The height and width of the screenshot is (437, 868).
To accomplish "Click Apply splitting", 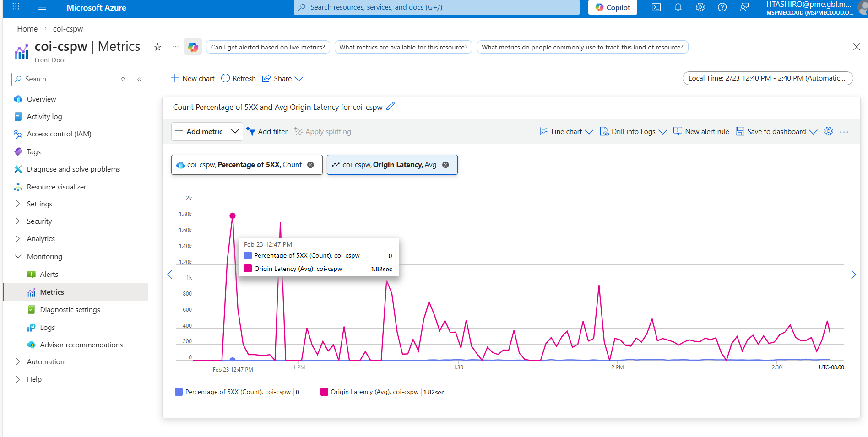I will [323, 131].
